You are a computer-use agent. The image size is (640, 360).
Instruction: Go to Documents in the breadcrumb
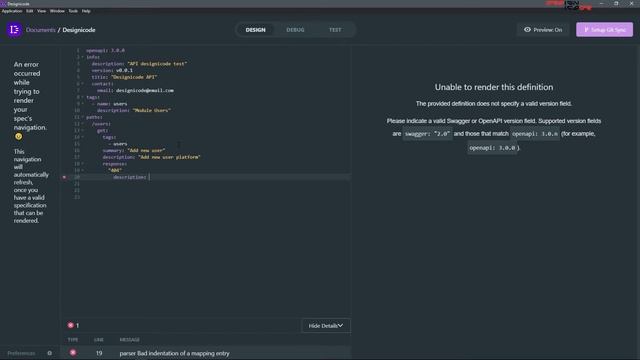click(40, 30)
